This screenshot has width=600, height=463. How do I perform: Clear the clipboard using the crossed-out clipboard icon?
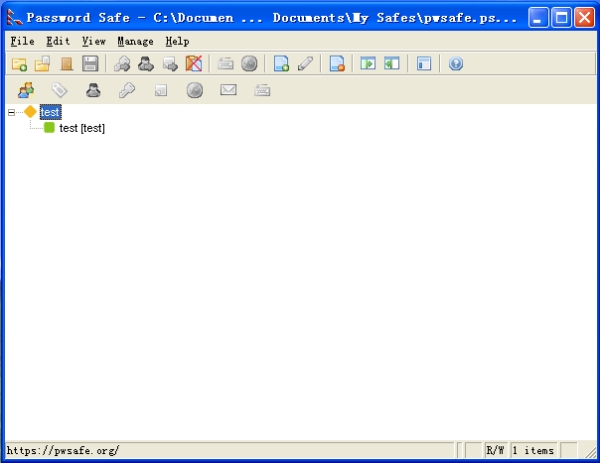click(194, 64)
